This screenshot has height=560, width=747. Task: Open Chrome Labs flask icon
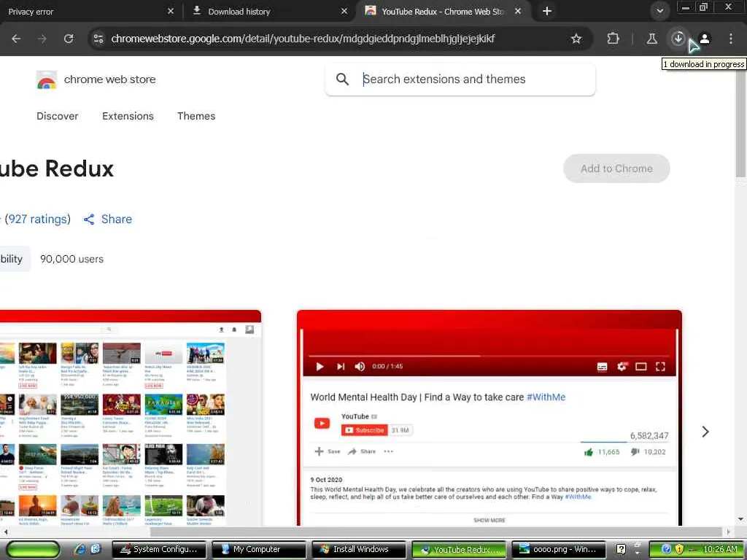[651, 39]
